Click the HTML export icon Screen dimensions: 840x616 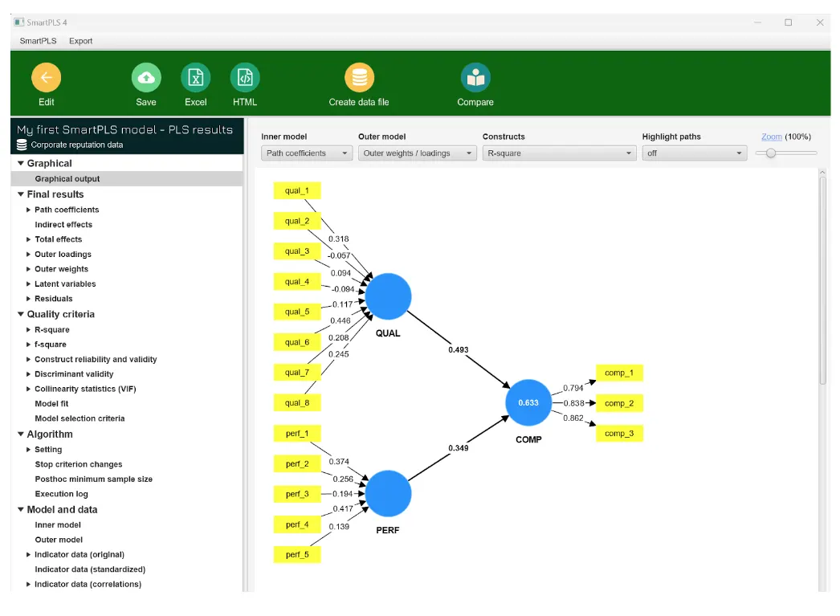coord(245,78)
